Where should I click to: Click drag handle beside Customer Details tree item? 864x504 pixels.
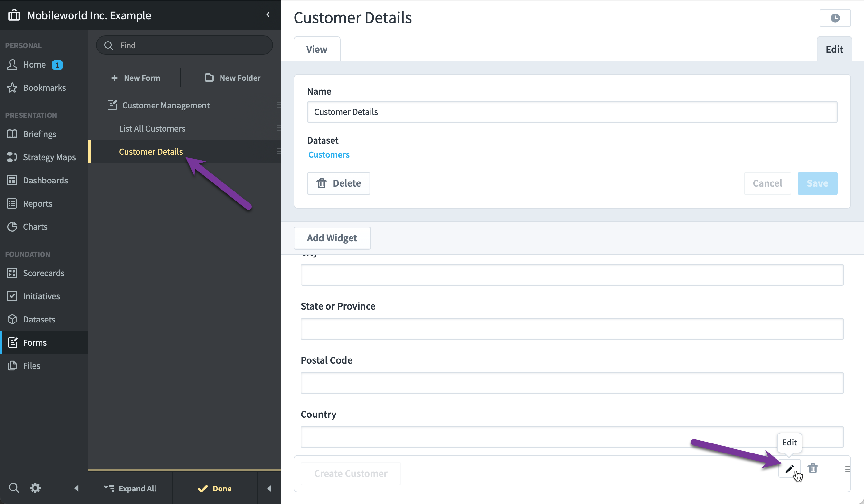click(x=279, y=151)
